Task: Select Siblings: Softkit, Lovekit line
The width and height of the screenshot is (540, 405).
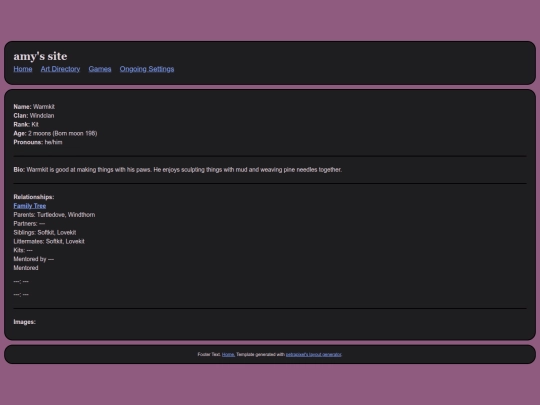Action: (45, 232)
